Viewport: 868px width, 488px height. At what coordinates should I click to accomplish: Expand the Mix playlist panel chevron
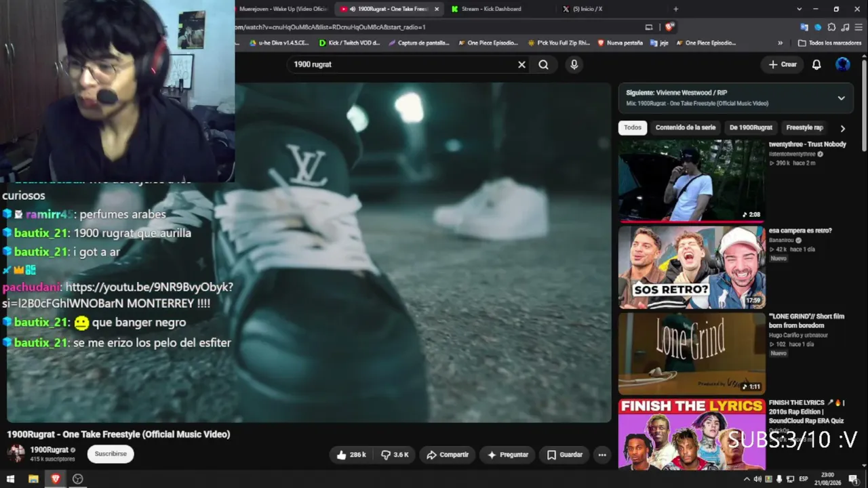tap(842, 98)
